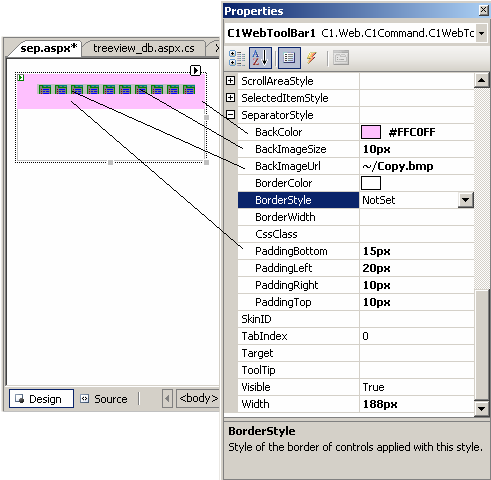
Task: Select the Categorized view icon
Action: pyautogui.click(x=237, y=58)
